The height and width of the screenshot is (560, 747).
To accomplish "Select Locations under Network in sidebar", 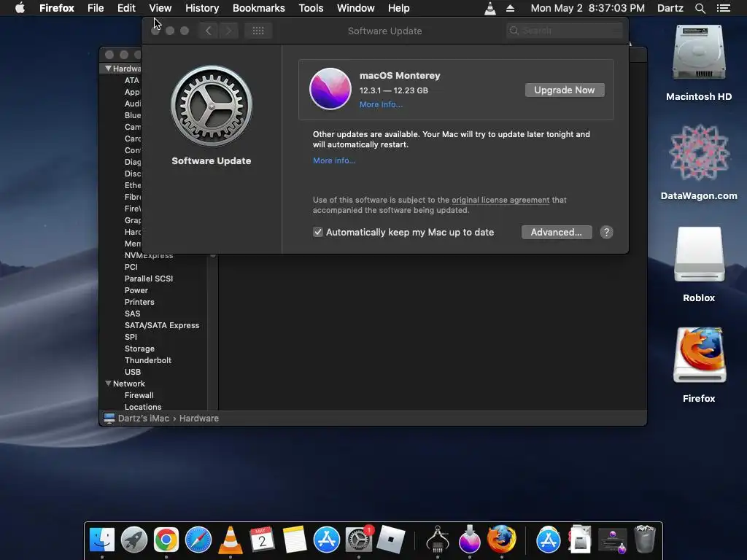I will [x=143, y=407].
